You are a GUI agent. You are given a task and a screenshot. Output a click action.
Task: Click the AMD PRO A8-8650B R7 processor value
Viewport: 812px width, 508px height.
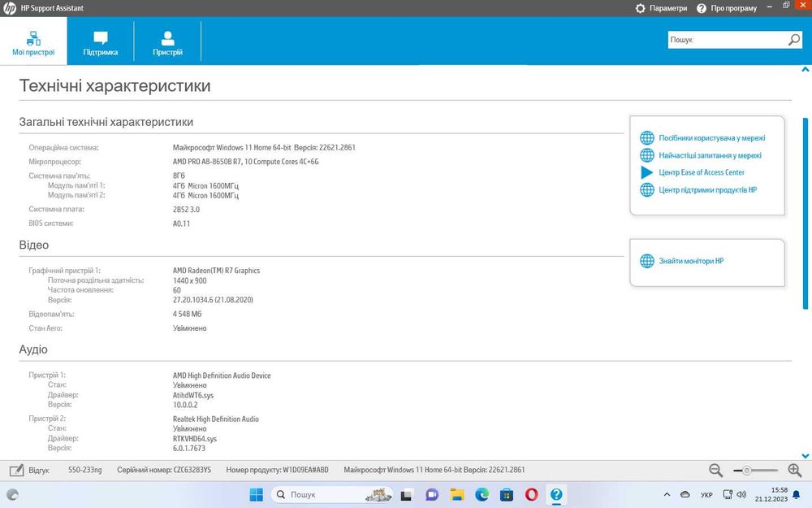[x=245, y=162]
